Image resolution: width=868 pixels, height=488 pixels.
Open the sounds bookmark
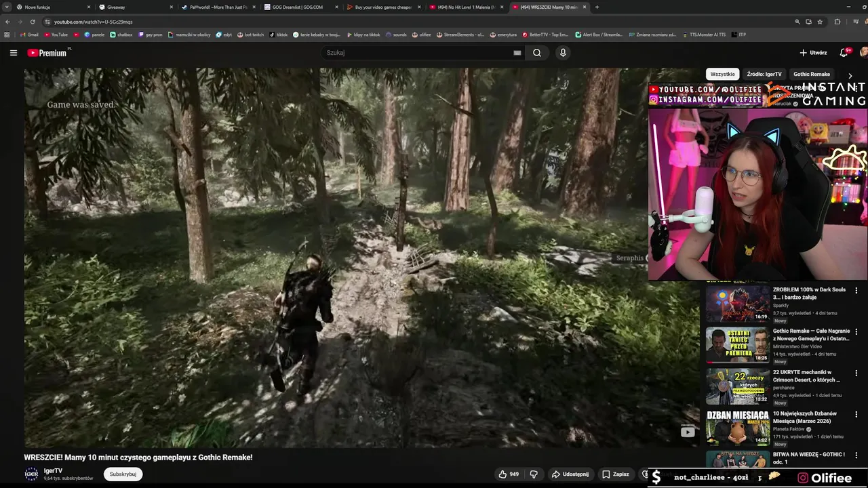(397, 35)
